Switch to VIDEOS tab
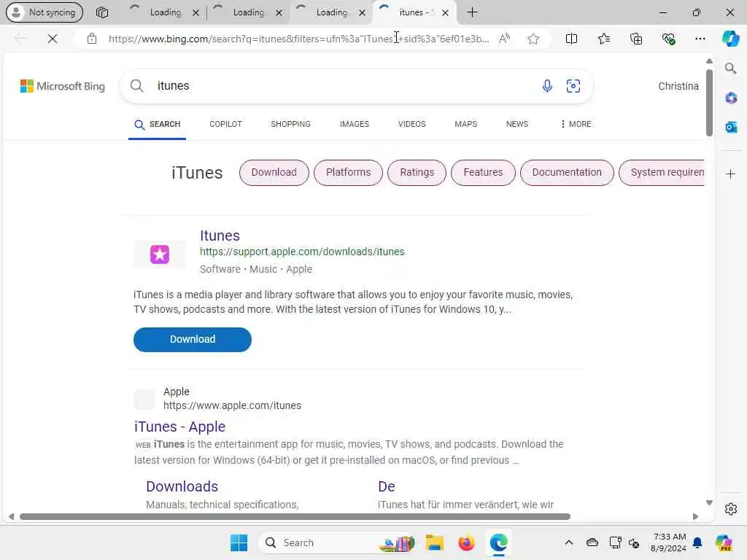Image resolution: width=747 pixels, height=560 pixels. (x=412, y=124)
